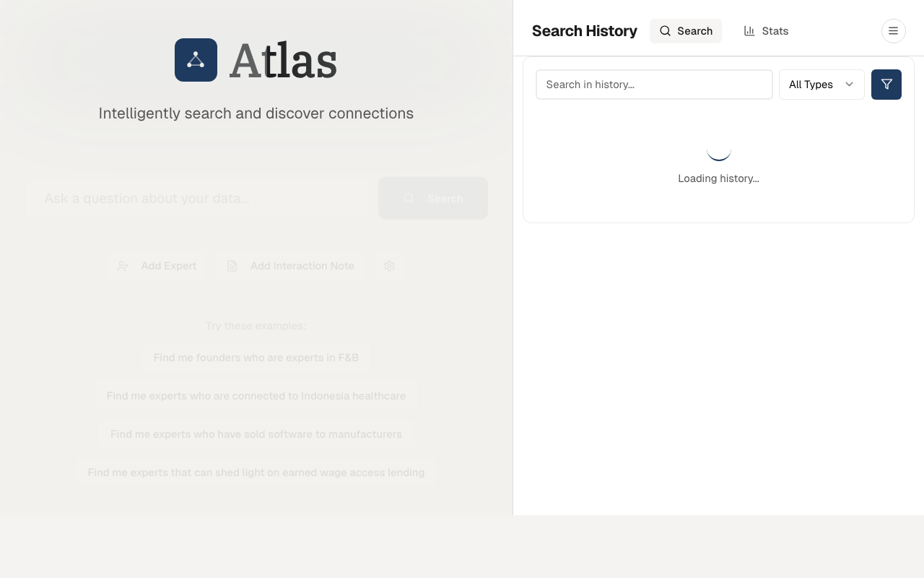Open the hamburger menu in Search History
The image size is (924, 578).
coord(894,31)
